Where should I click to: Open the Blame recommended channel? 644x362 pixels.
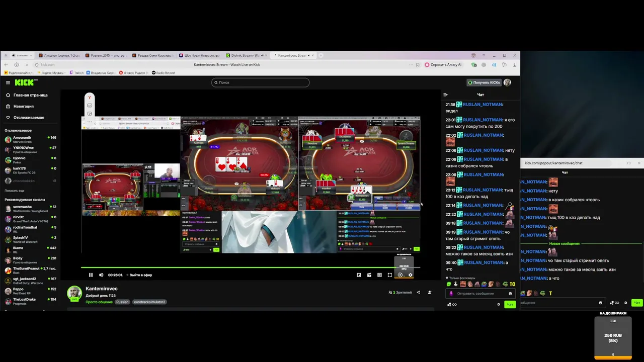(30, 250)
